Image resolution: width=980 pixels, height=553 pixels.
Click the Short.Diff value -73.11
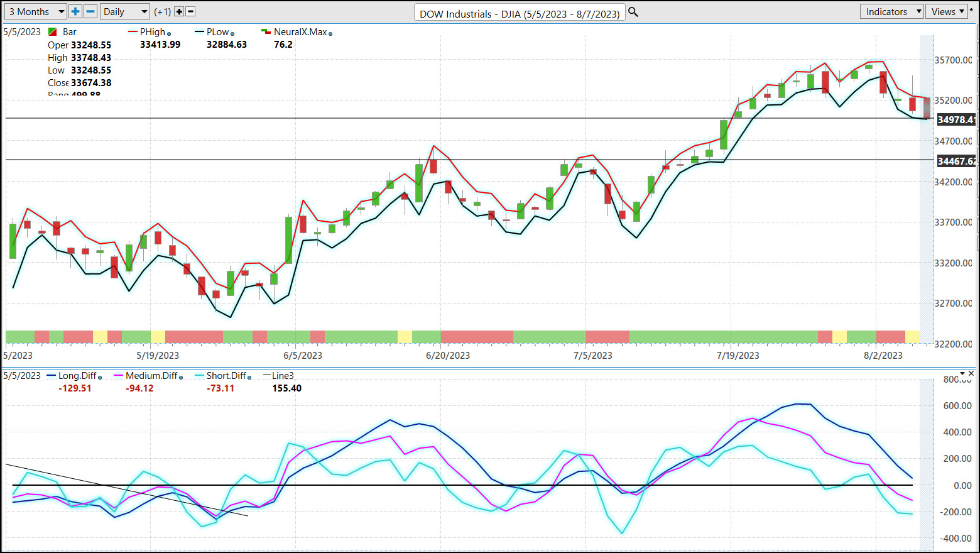coord(220,388)
